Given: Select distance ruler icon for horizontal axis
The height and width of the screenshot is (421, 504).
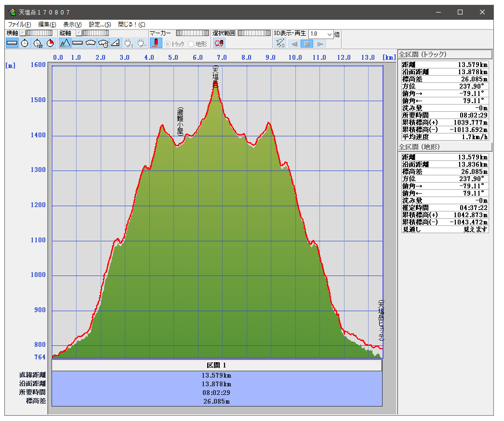Looking at the screenshot, I should [12, 43].
